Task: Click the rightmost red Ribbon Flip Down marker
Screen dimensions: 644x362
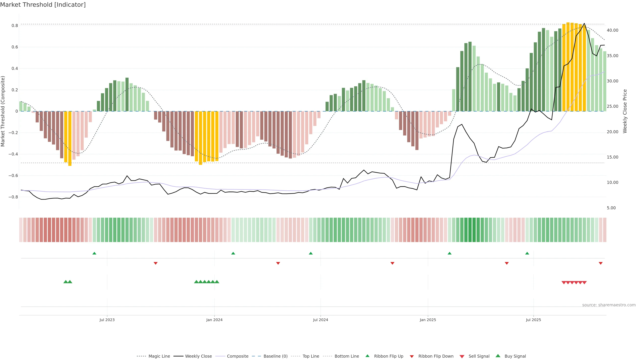Action: pos(601,263)
